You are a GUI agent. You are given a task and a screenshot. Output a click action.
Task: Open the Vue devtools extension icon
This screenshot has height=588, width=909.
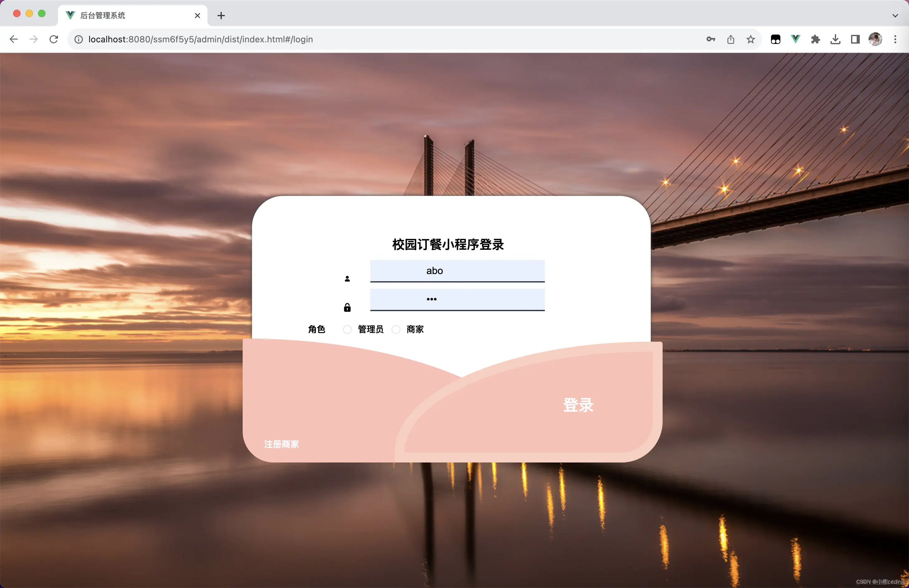tap(795, 39)
